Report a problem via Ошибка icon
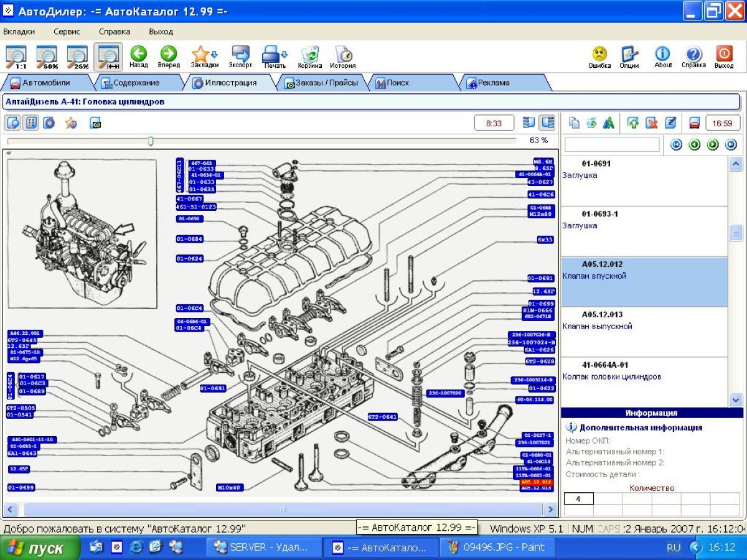 tap(599, 57)
